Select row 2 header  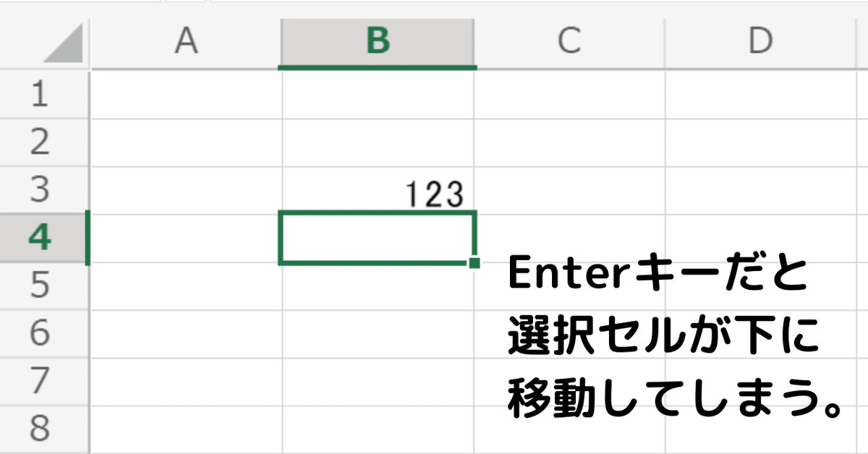(41, 142)
